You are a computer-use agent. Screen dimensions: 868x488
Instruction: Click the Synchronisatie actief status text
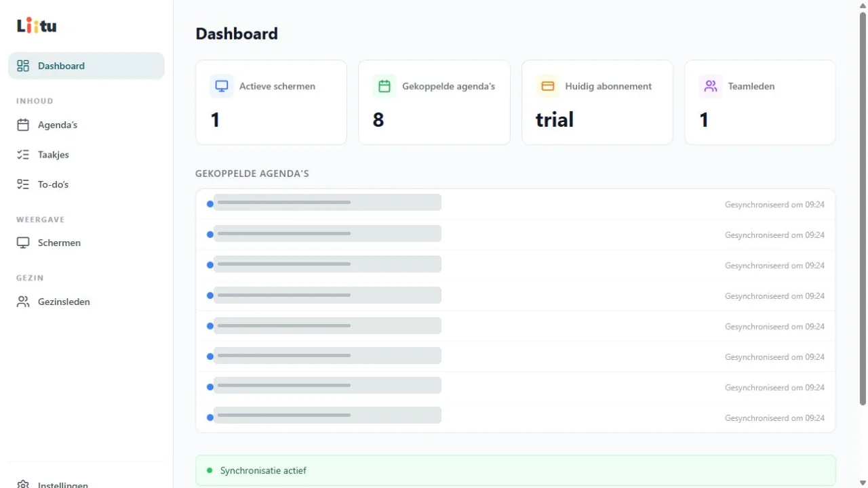(x=263, y=470)
